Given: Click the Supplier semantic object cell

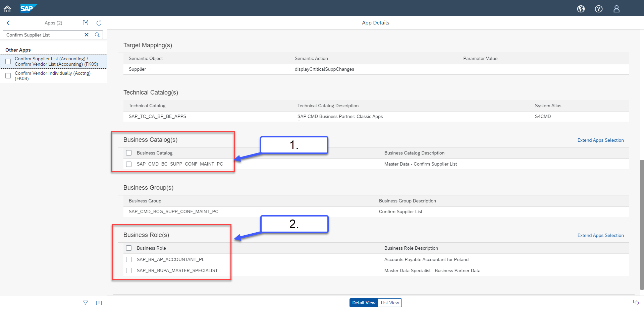Looking at the screenshot, I should (137, 69).
